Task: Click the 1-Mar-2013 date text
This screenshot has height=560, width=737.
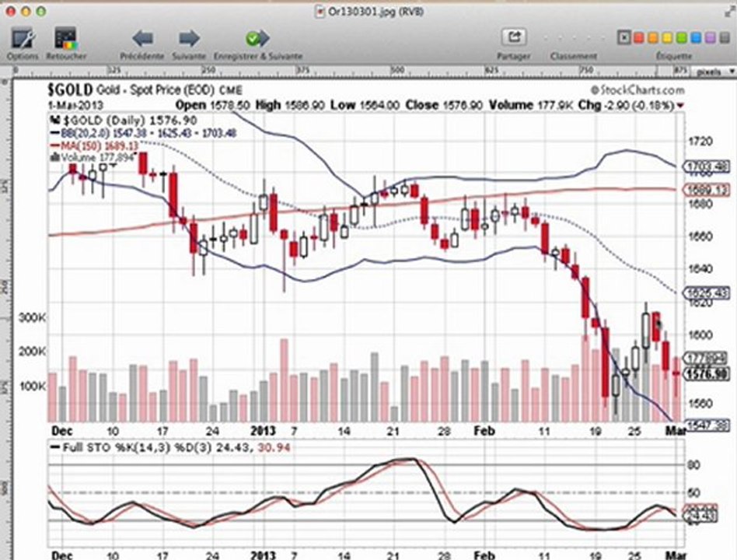Action: pos(75,105)
